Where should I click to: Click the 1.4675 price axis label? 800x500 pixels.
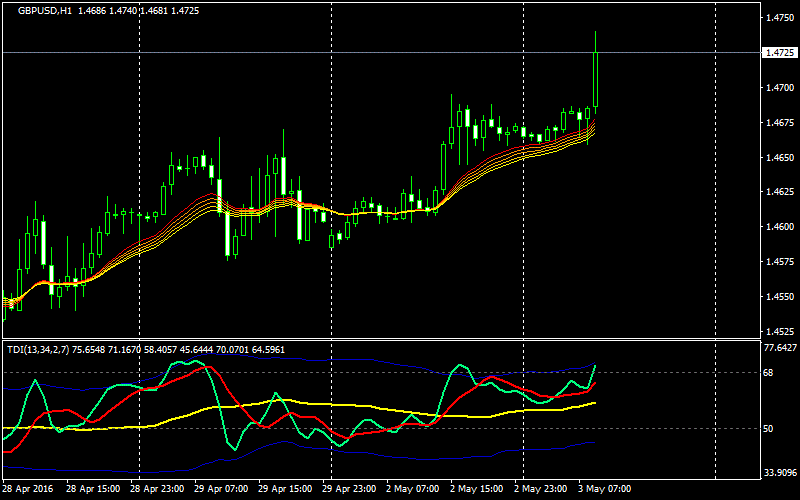click(780, 122)
